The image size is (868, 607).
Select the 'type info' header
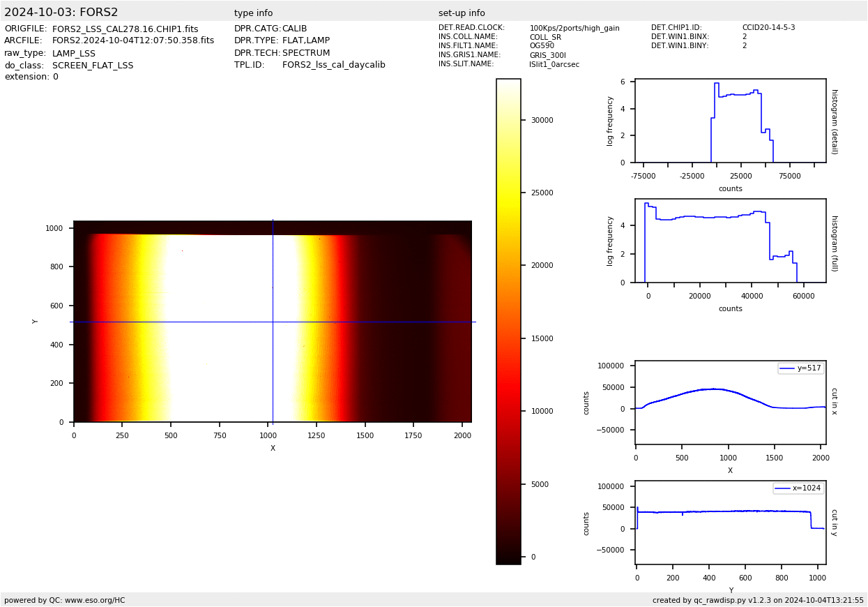[253, 13]
